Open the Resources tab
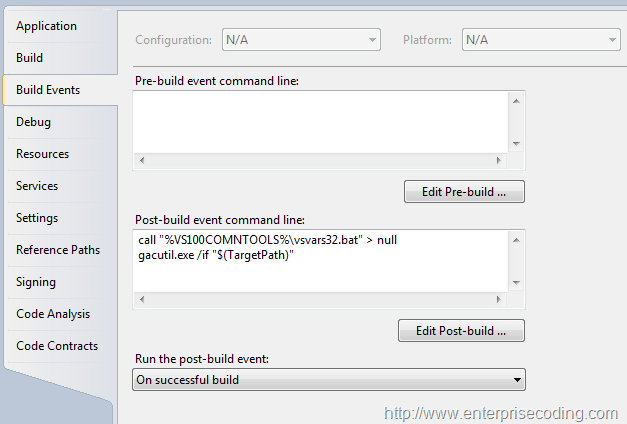This screenshot has width=627, height=424. pos(61,154)
